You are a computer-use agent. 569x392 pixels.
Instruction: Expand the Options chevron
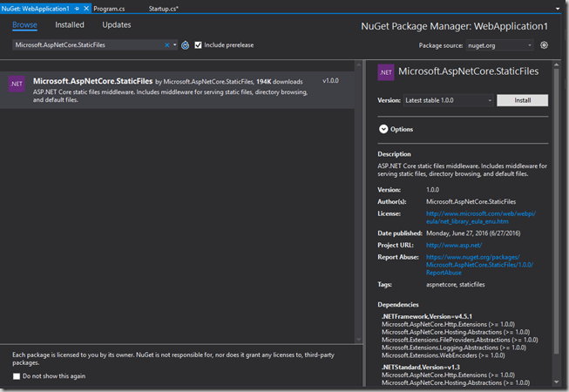coord(383,129)
